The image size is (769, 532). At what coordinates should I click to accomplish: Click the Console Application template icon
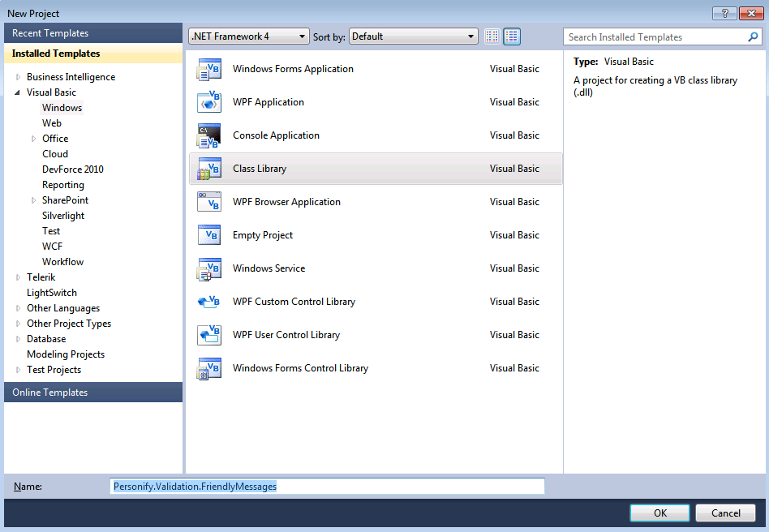click(209, 135)
